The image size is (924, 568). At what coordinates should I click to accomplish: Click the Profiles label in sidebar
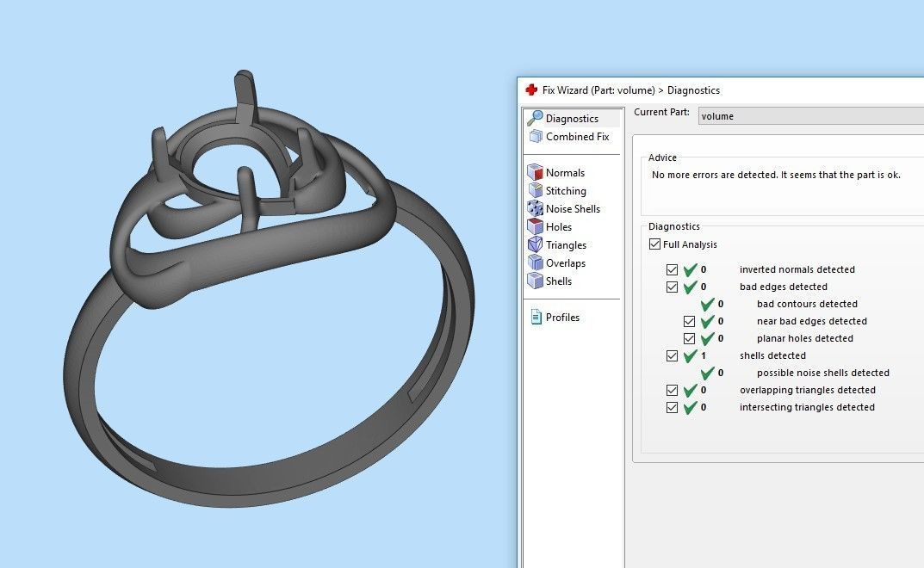coord(562,317)
